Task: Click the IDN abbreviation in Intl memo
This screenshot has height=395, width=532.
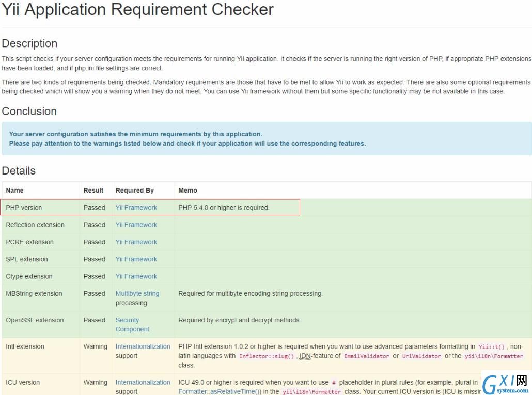Action: (x=305, y=356)
